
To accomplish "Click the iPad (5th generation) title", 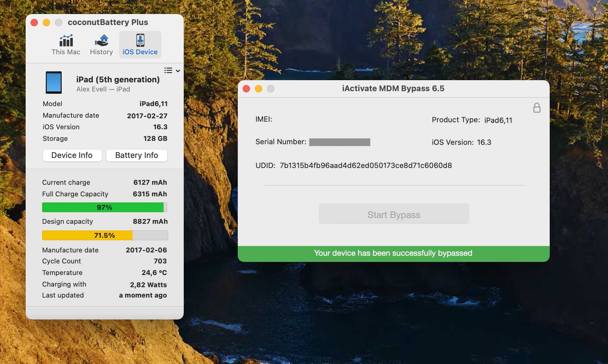I will pyautogui.click(x=118, y=80).
